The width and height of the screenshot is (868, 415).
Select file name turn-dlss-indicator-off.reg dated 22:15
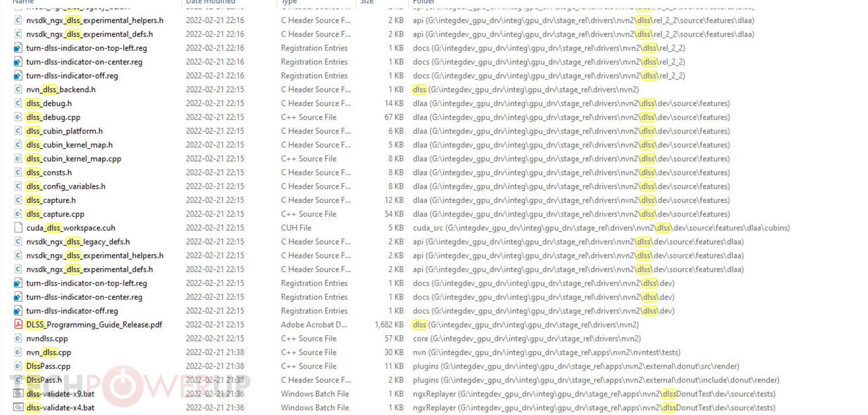click(x=72, y=311)
